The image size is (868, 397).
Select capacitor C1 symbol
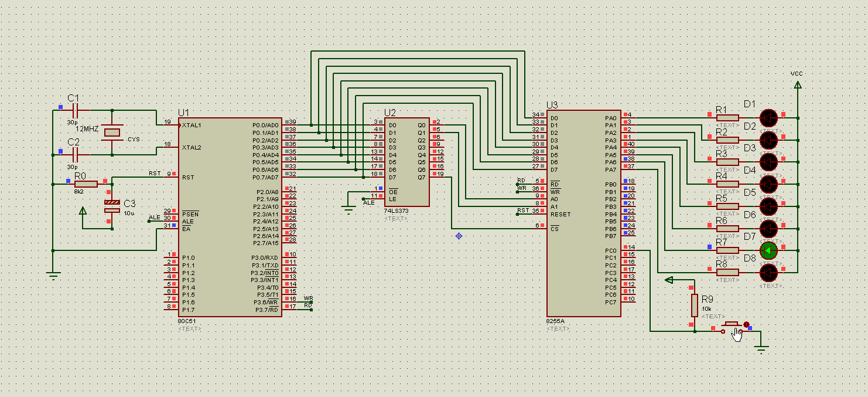tap(75, 110)
